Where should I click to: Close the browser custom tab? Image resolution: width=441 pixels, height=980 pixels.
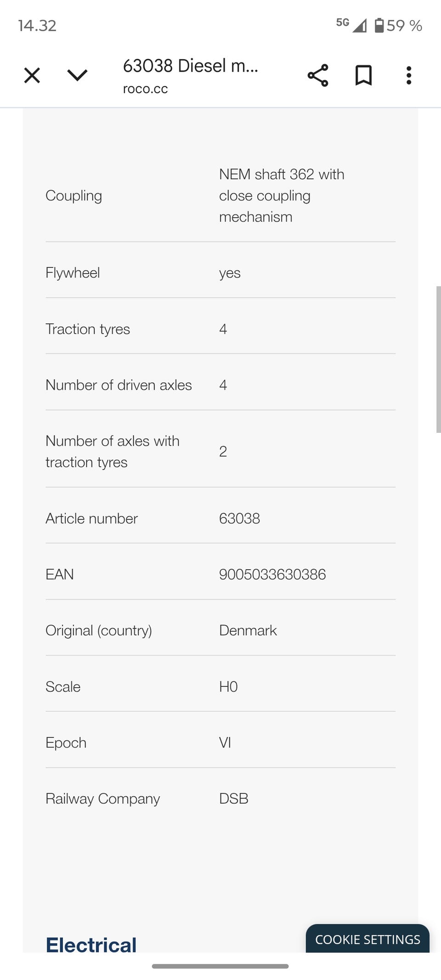pyautogui.click(x=32, y=75)
